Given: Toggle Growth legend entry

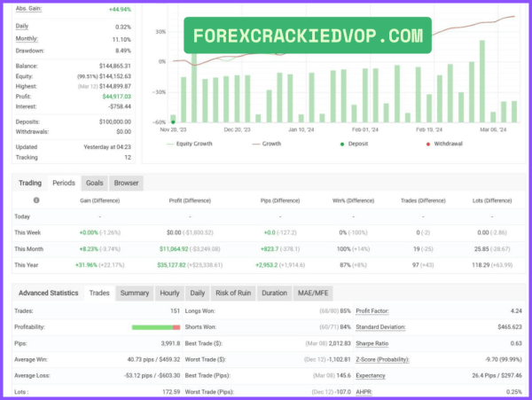Looking at the screenshot, I should click(x=267, y=144).
